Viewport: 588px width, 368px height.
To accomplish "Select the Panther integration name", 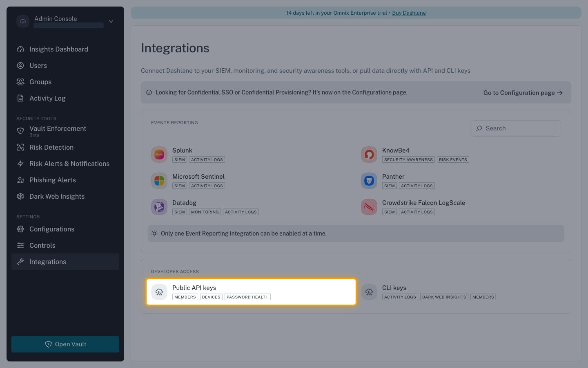I will (393, 177).
